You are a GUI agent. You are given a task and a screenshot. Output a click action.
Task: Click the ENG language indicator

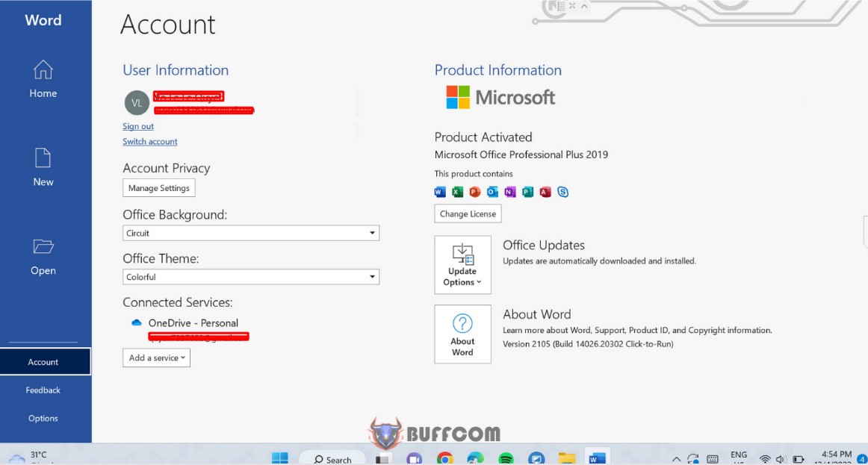point(739,455)
